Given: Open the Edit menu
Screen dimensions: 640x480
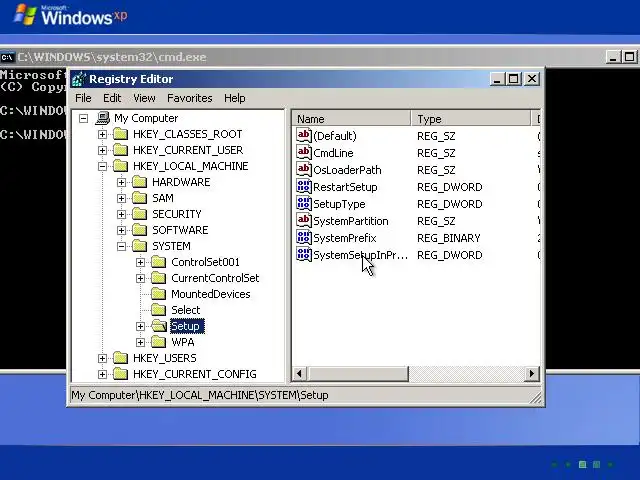Looking at the screenshot, I should pyautogui.click(x=112, y=98).
